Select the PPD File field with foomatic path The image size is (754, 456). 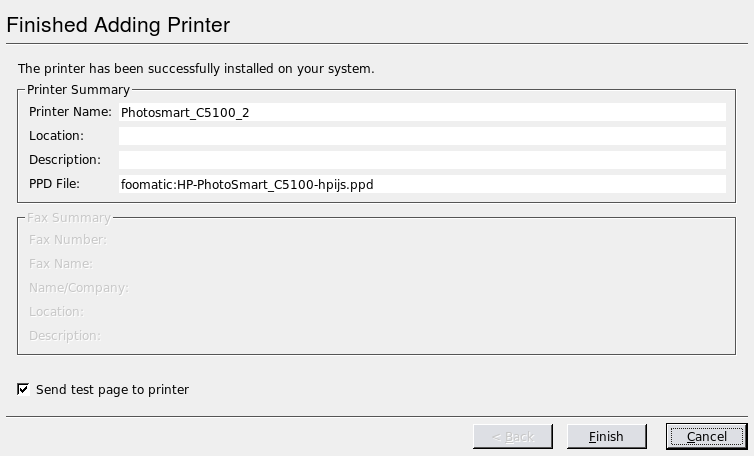pyautogui.click(x=422, y=184)
